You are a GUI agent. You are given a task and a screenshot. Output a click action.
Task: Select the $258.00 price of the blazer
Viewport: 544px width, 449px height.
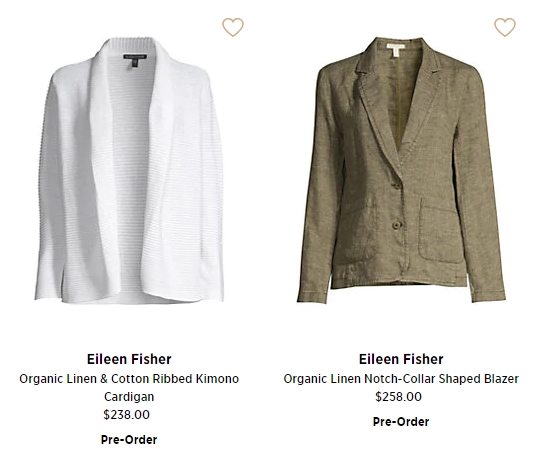pos(398,397)
